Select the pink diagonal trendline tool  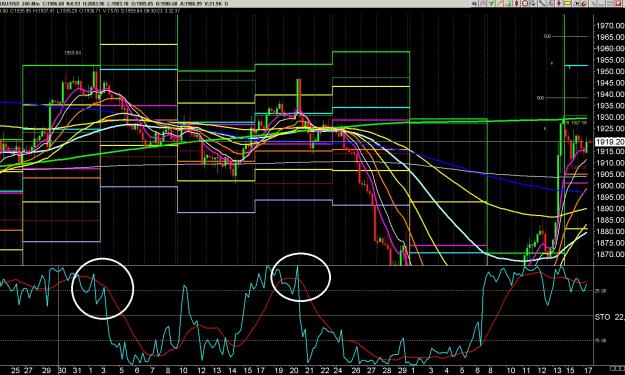500,4
